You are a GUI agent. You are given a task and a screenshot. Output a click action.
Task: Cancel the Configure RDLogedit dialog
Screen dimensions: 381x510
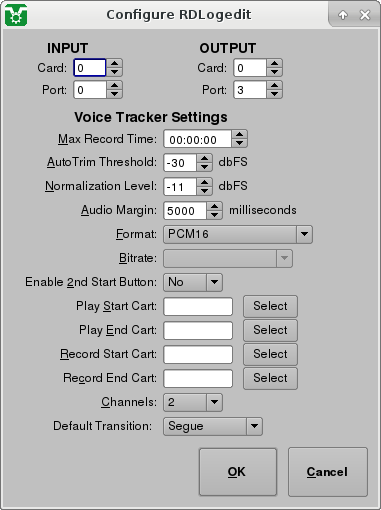328,472
